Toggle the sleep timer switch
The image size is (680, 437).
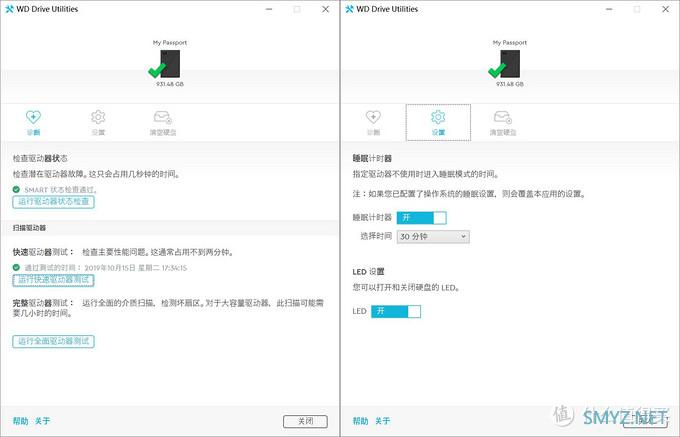click(x=422, y=218)
